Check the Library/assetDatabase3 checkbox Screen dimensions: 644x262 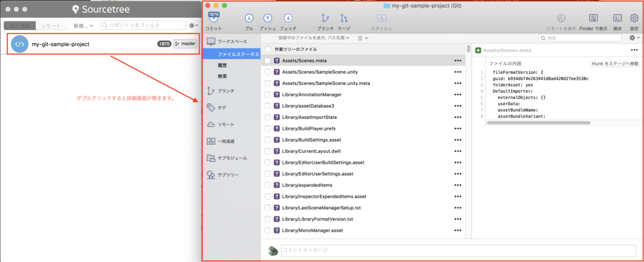(268, 106)
